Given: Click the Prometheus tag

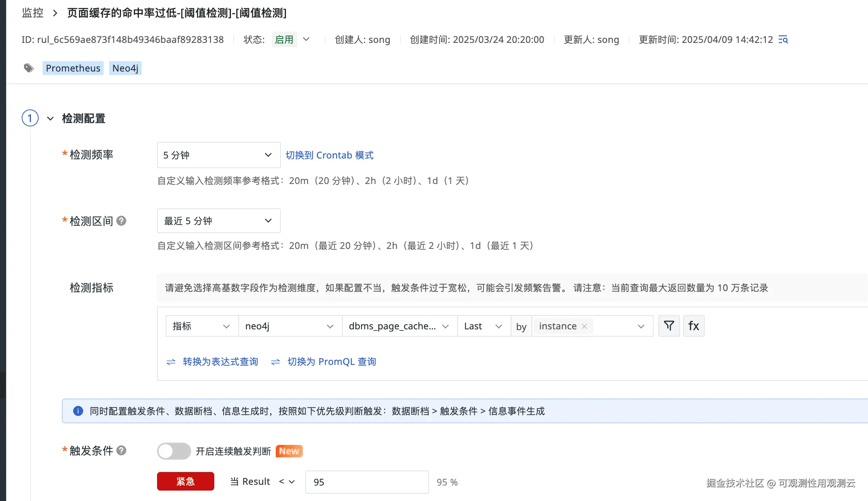Looking at the screenshot, I should (73, 68).
